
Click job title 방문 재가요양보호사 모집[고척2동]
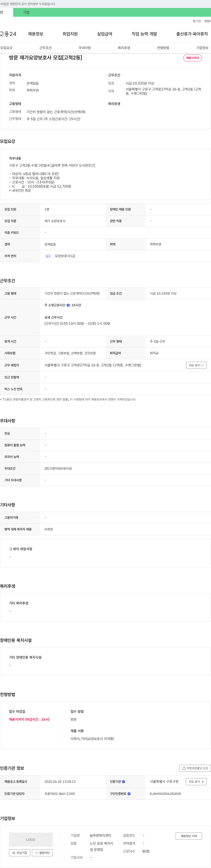click(x=45, y=58)
